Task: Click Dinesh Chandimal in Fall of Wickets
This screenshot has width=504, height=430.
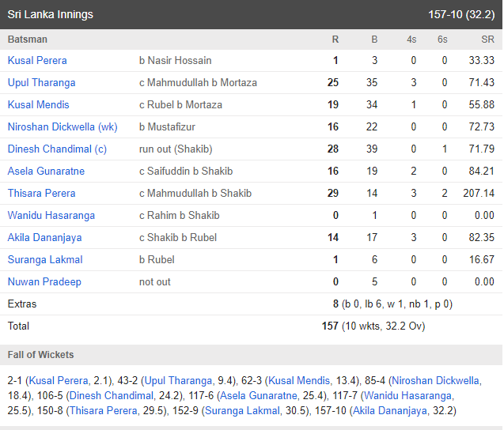Action: [112, 396]
